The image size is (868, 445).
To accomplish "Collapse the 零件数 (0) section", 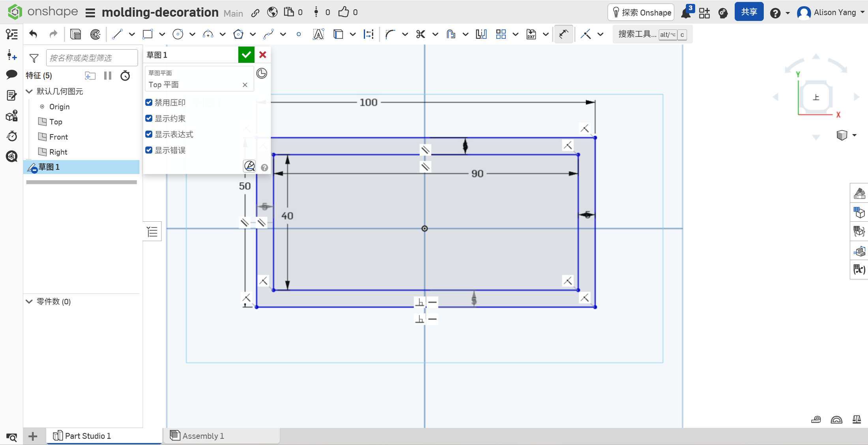I will coord(29,301).
